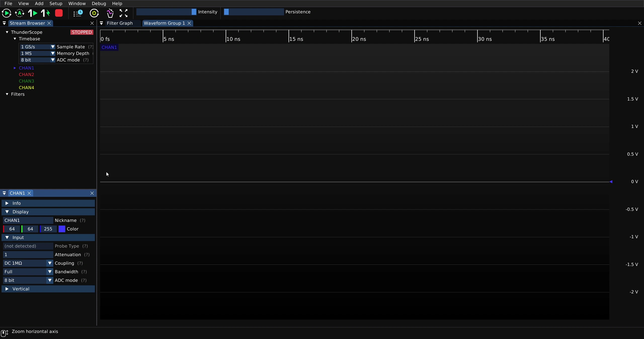Adjust the Intensity slider
Viewport: 644px width, 339px height.
coord(166,12)
